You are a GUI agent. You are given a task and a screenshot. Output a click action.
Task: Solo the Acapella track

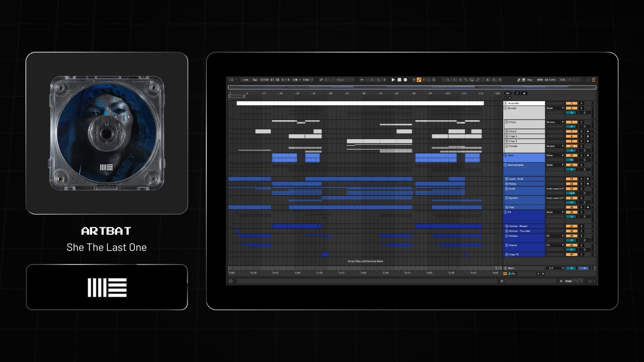(x=581, y=103)
